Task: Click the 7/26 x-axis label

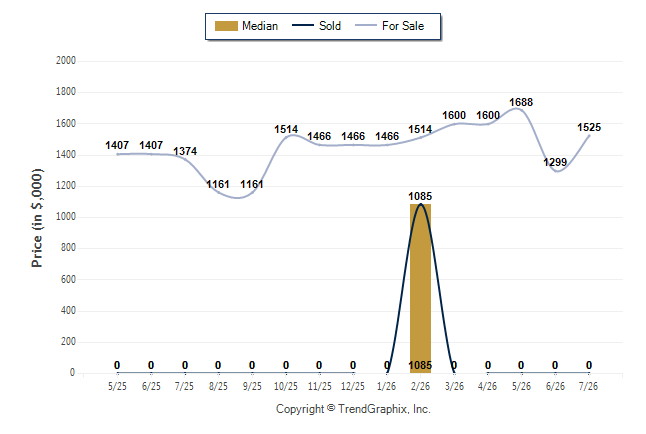Action: pos(588,386)
